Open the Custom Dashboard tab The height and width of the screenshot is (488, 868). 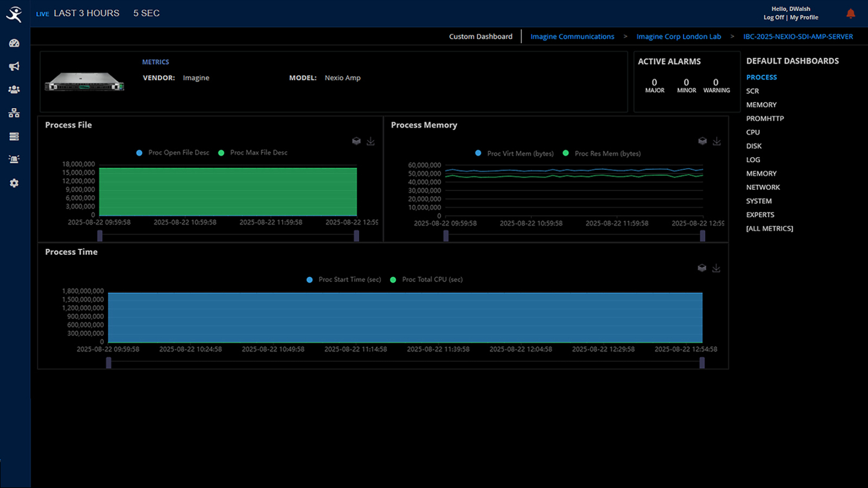tap(480, 37)
